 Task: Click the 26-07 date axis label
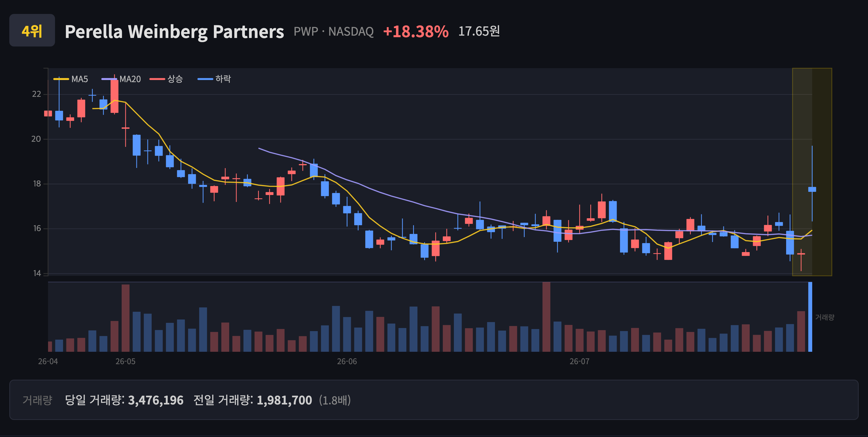click(579, 361)
